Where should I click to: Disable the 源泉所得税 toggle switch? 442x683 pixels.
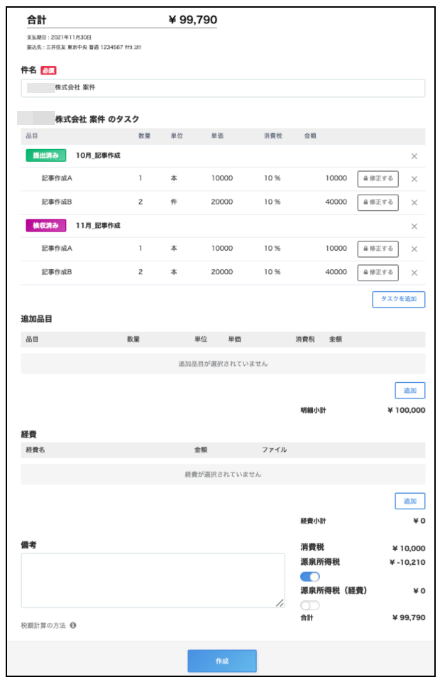pos(310,576)
